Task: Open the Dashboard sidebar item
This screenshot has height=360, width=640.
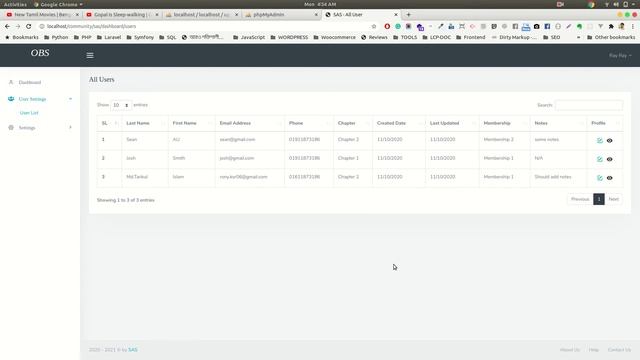Action: (30, 82)
